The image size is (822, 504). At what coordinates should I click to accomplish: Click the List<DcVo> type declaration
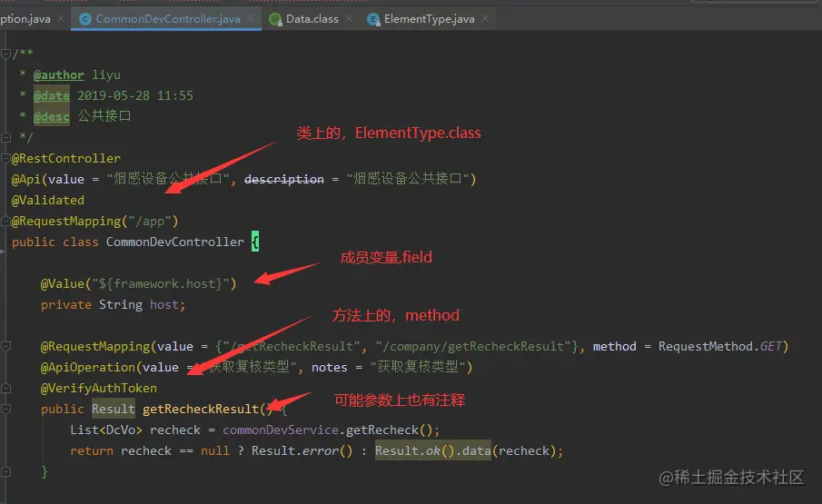106,430
